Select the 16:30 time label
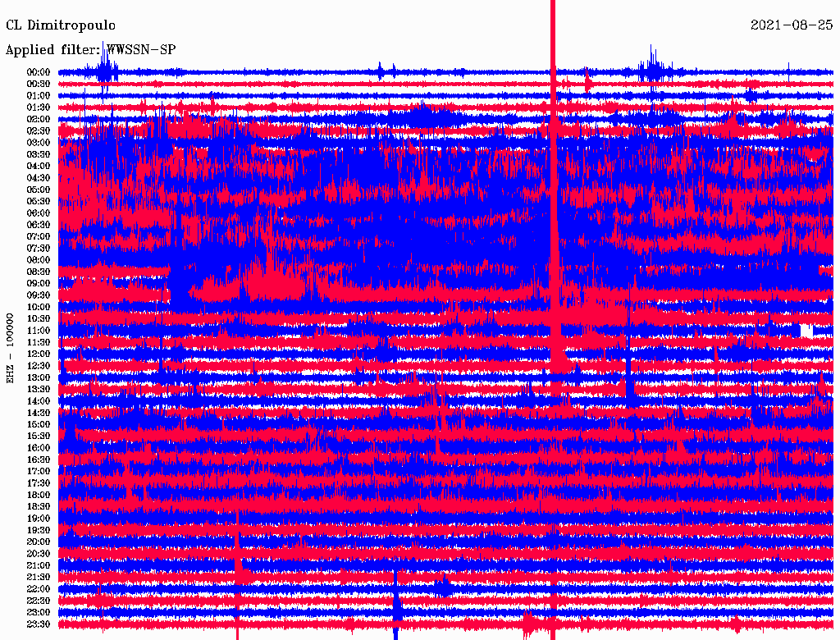This screenshot has width=840, height=640. pos(39,459)
